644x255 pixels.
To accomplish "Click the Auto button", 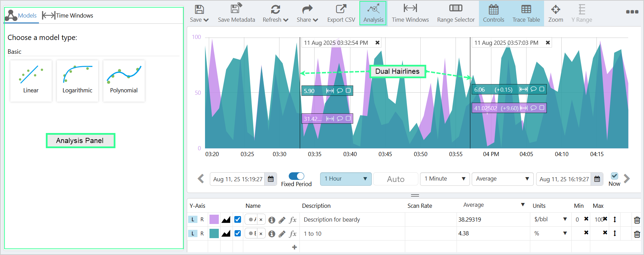I will (396, 179).
